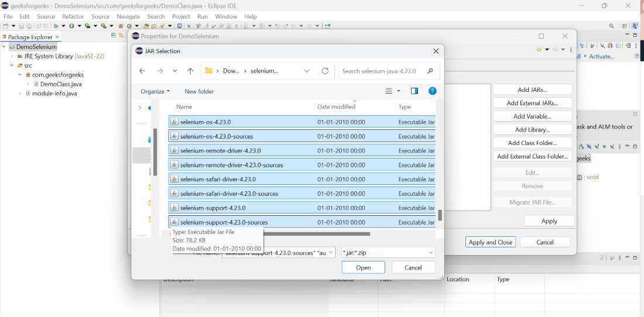The image size is (644, 317).
Task: Click the Activate... link in the Eclipse window
Action: click(602, 57)
